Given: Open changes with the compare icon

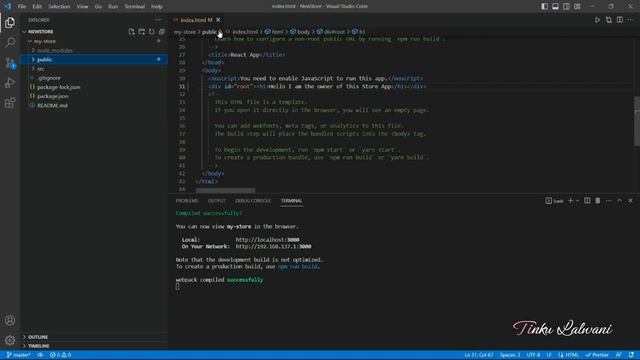Looking at the screenshot, I should tap(609, 20).
